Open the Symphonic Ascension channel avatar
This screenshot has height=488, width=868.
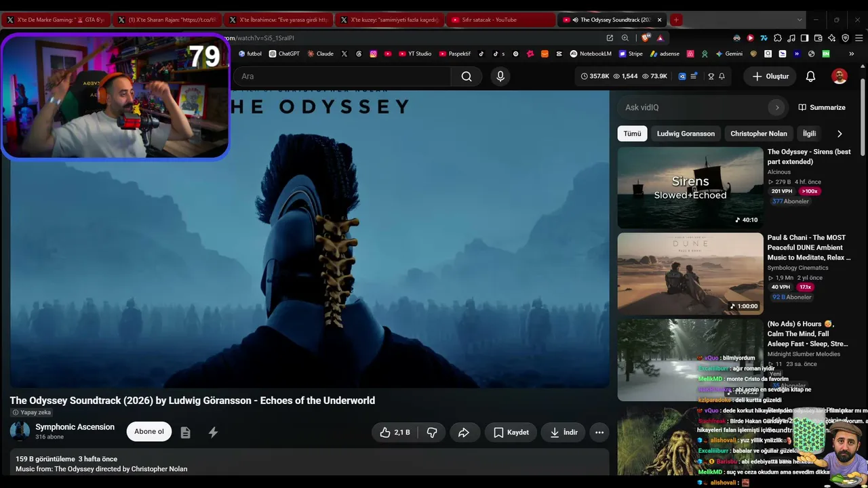[x=20, y=431]
